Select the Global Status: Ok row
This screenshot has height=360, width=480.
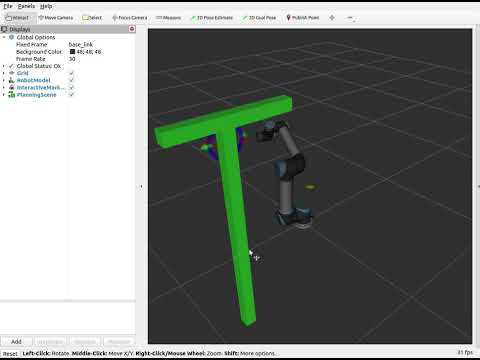click(x=68, y=66)
